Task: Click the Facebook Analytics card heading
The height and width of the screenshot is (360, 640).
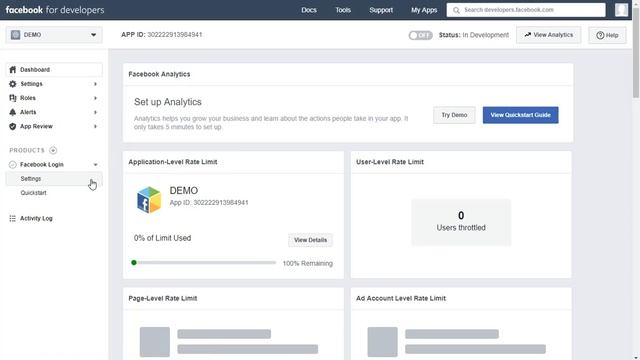Action: (x=159, y=74)
